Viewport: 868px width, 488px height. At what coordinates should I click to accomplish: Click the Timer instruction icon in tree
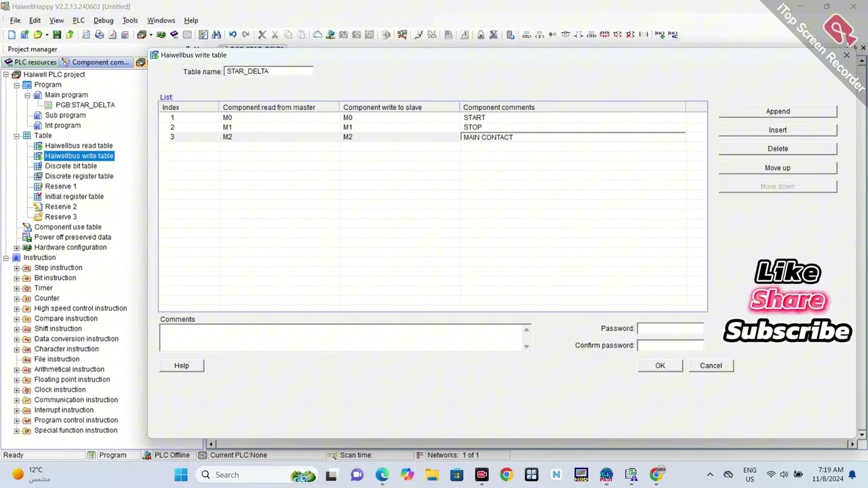tap(27, 288)
